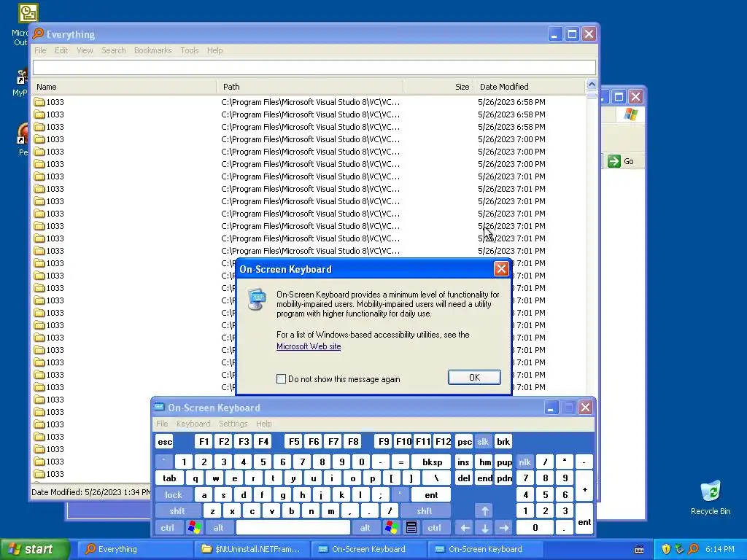Toggle the right shft key
This screenshot has width=747, height=560.
(424, 511)
